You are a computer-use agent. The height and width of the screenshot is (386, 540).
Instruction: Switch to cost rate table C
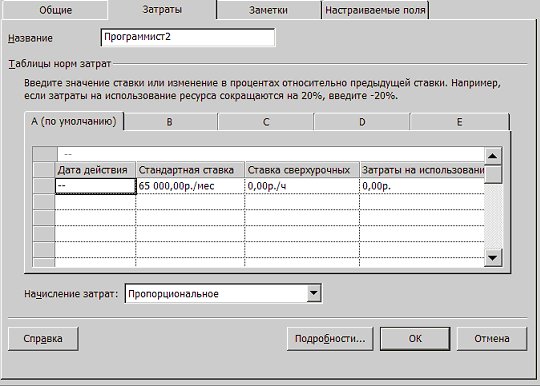pos(266,122)
